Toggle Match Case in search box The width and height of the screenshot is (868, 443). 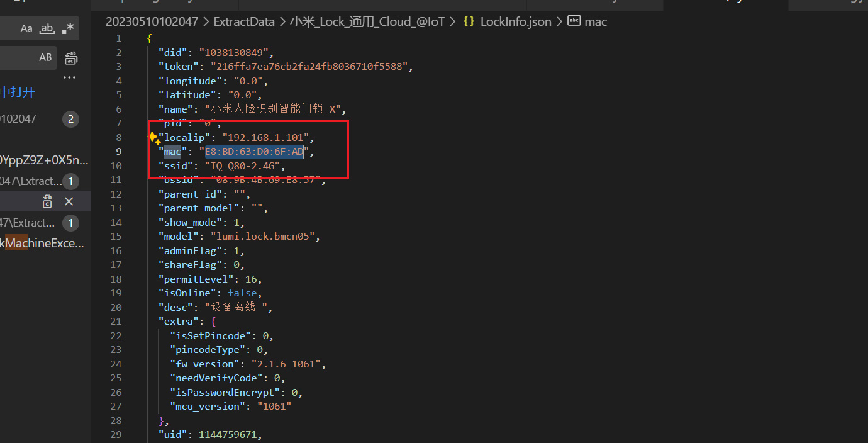tap(26, 28)
